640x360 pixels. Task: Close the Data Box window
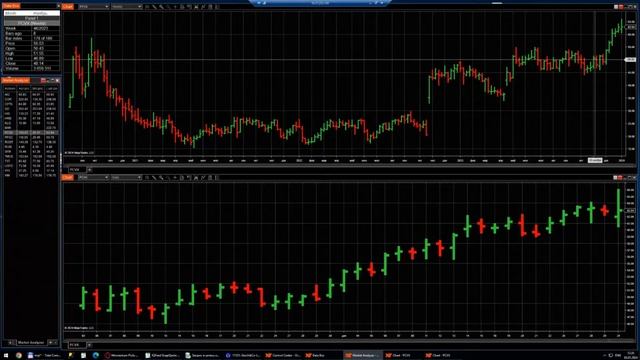click(58, 6)
